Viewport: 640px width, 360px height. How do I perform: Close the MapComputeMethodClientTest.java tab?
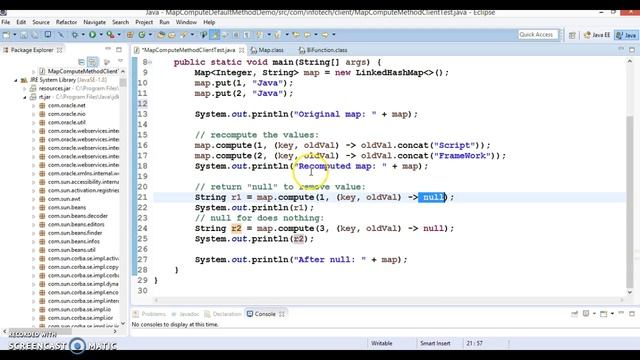[242, 50]
